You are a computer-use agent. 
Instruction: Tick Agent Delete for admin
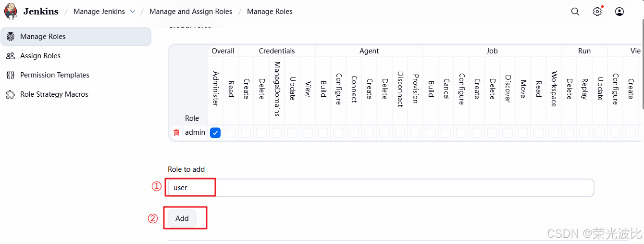coord(384,133)
